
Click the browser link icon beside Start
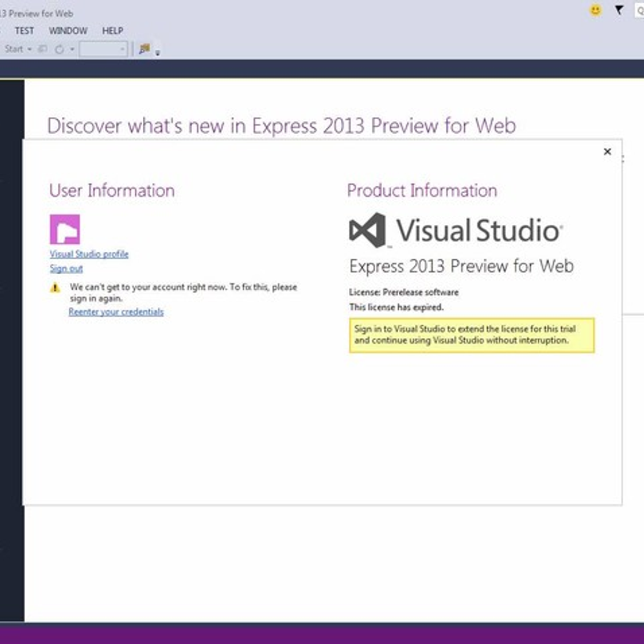tap(43, 49)
